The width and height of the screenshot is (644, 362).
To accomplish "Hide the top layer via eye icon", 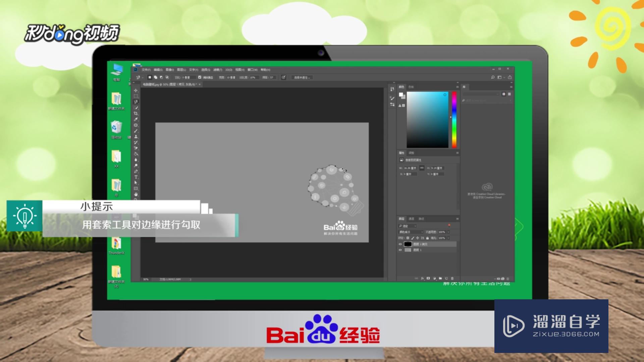I will [x=400, y=244].
